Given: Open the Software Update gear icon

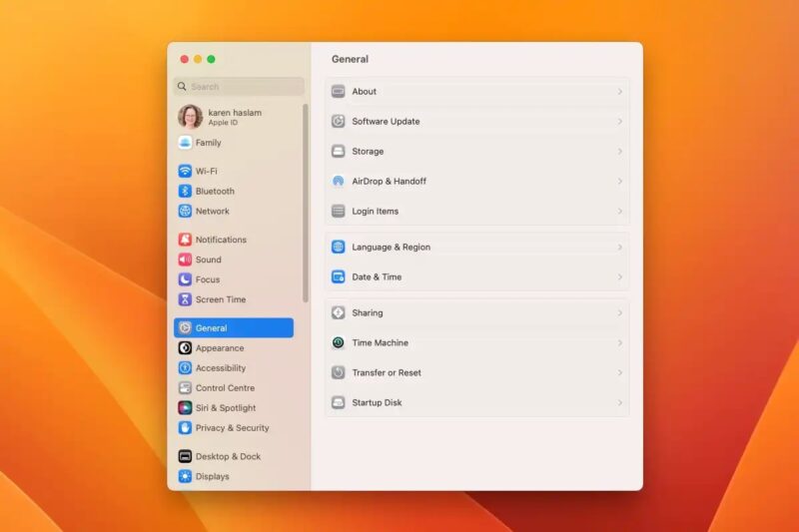Looking at the screenshot, I should [x=339, y=122].
